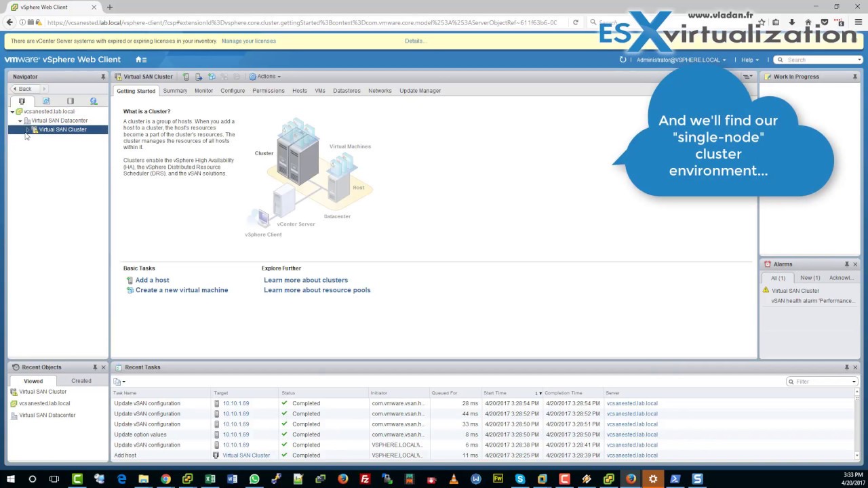Click the browser back arrow
Viewport: 868px width, 488px height.
coord(9,22)
